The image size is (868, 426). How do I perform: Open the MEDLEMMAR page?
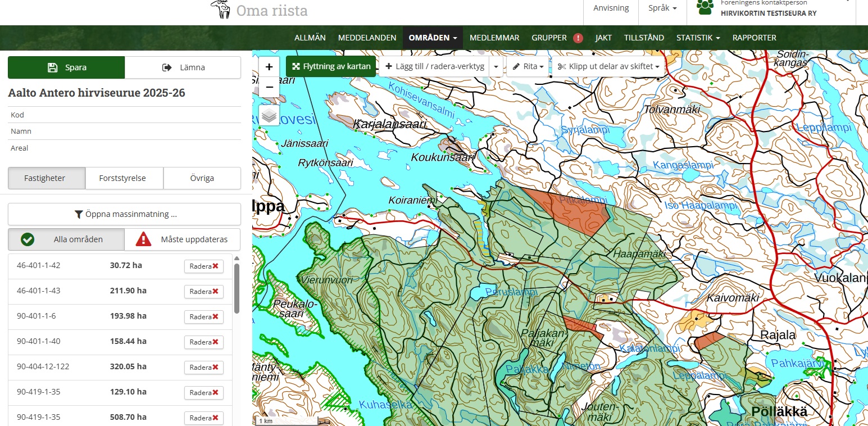click(494, 38)
